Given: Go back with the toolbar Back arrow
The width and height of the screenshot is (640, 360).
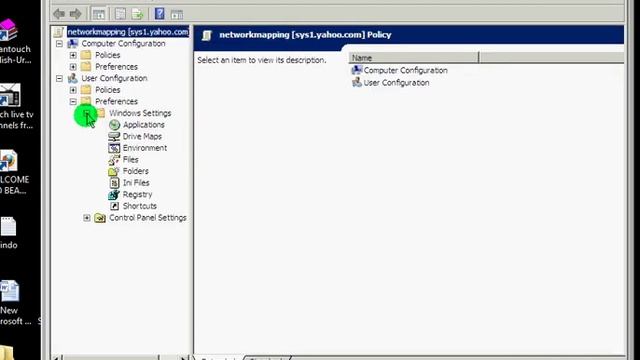Looking at the screenshot, I should point(59,14).
